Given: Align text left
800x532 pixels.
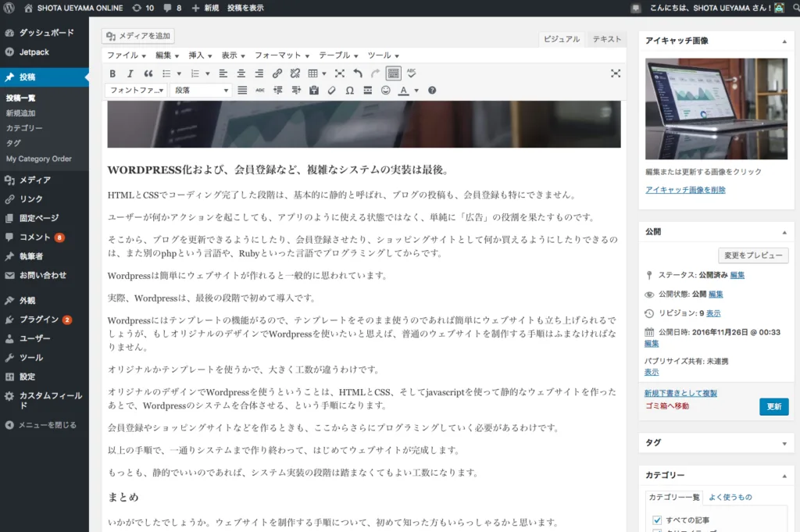Looking at the screenshot, I should 223,73.
